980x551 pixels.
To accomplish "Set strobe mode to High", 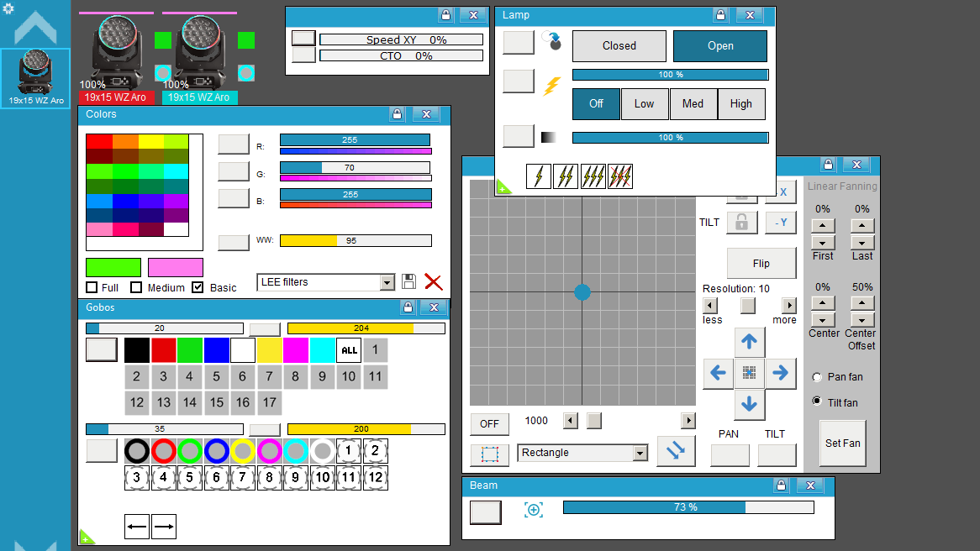I will [741, 103].
